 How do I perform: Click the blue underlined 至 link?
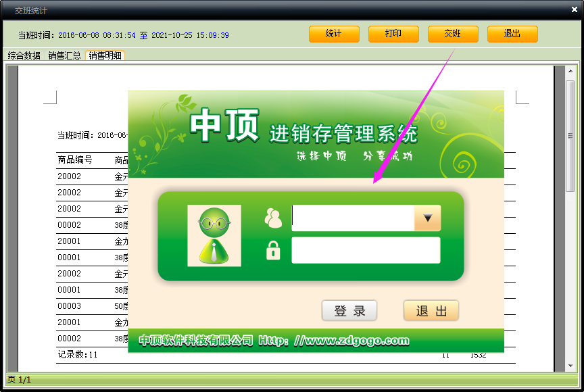pos(143,35)
